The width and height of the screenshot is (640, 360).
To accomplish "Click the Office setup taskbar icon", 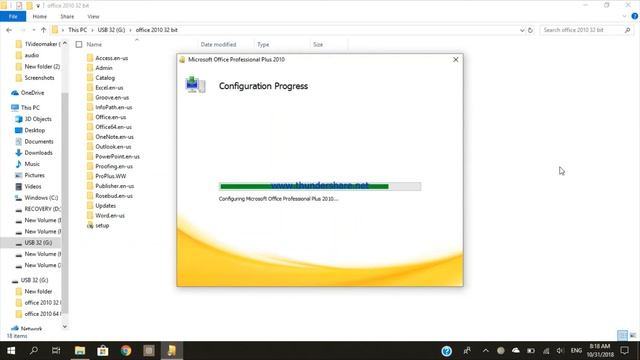I will click(171, 351).
